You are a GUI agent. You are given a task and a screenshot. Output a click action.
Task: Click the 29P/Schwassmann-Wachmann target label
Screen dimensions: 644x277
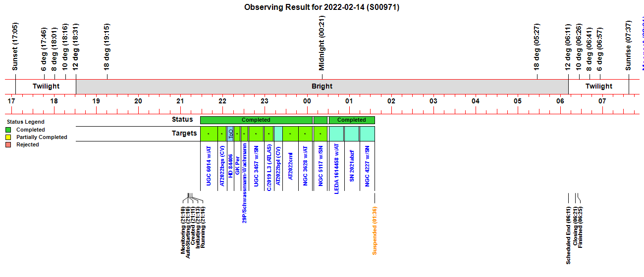244,184
